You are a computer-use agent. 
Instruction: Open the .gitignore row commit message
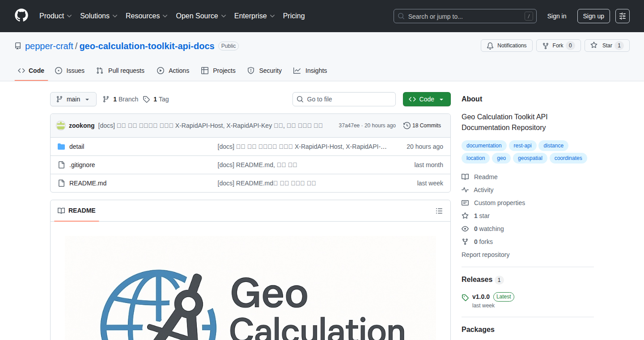(258, 165)
